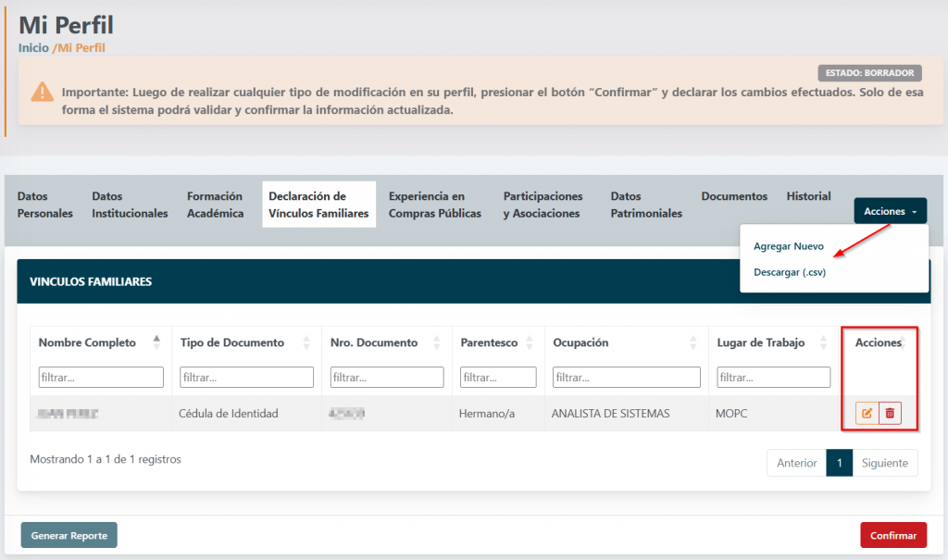Go to the Anterior page

[x=796, y=463]
